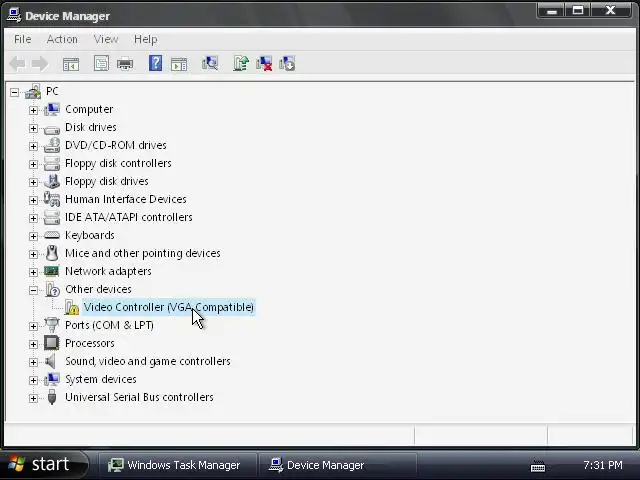Image resolution: width=640 pixels, height=480 pixels.
Task: Switch to Windows Task Manager taskbar button
Action: [x=177, y=465]
